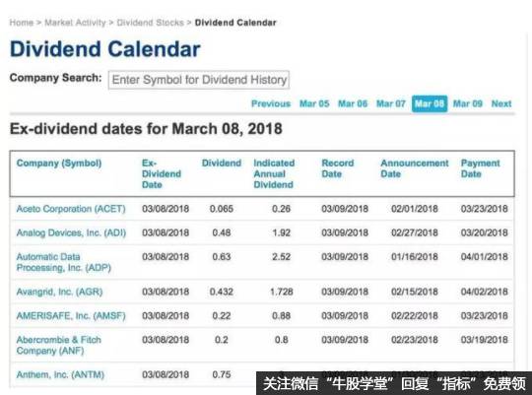Click AMERISAFE dividend value 0.22
This screenshot has height=395, width=532.
click(222, 316)
